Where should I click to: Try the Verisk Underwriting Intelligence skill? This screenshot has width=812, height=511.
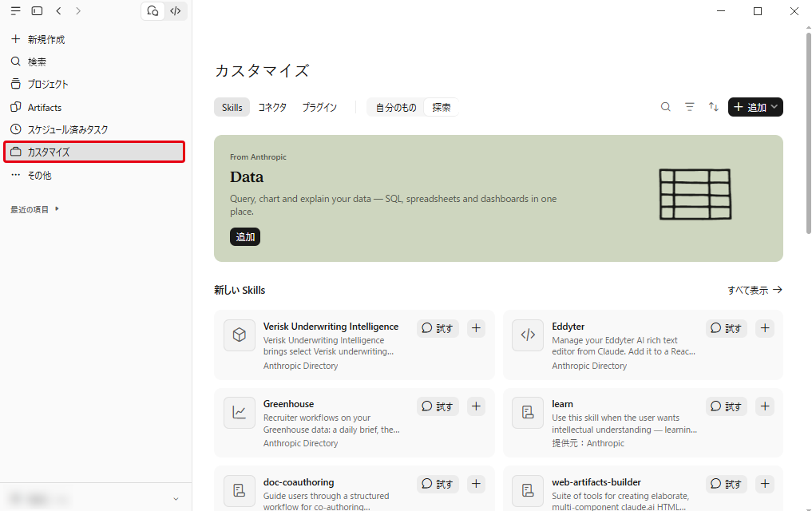tap(438, 328)
